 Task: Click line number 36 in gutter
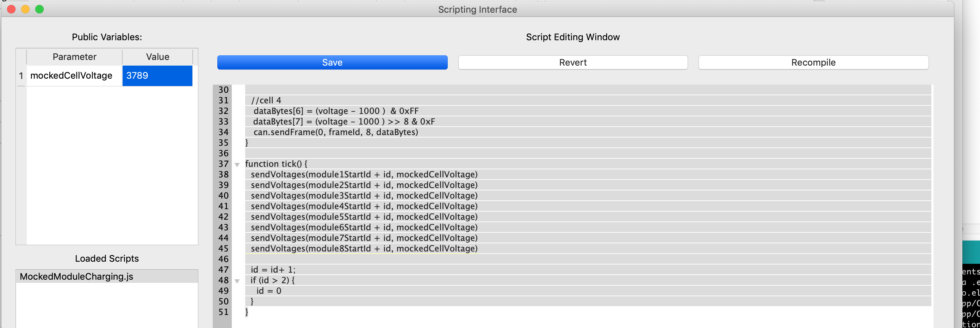pos(223,153)
